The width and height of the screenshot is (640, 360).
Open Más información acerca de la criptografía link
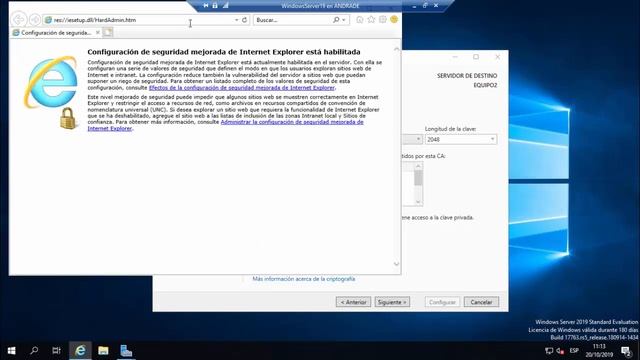pyautogui.click(x=304, y=279)
